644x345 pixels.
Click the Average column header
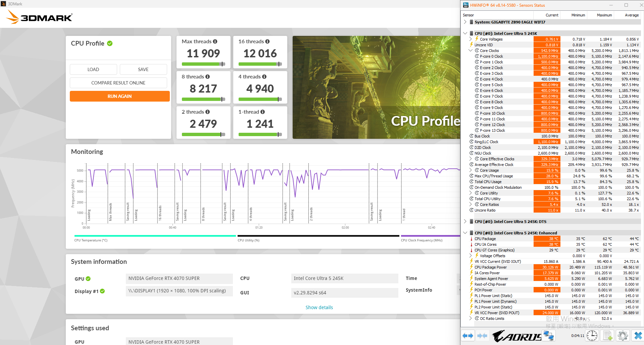[627, 15]
